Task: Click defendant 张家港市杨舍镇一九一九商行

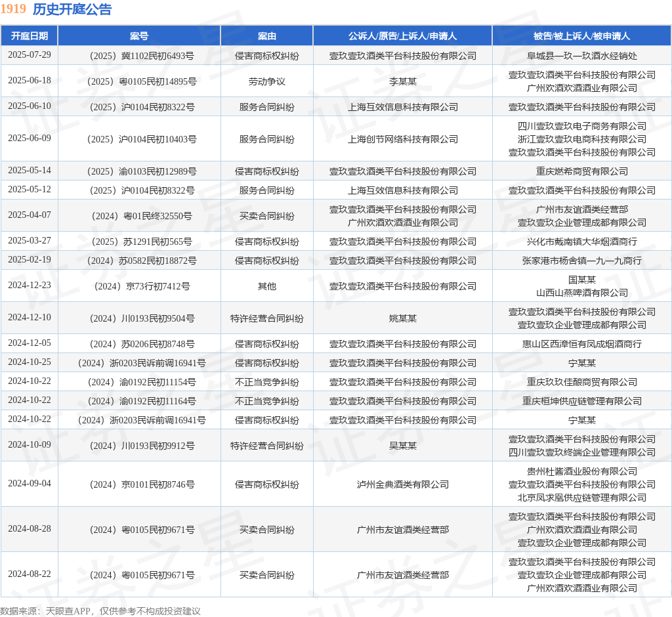Action: (x=581, y=261)
